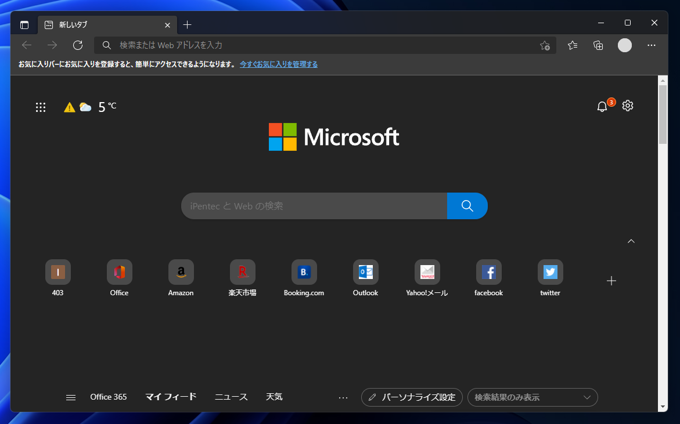Select the 新しいタブ browser tab
The height and width of the screenshot is (424, 680).
[107, 25]
